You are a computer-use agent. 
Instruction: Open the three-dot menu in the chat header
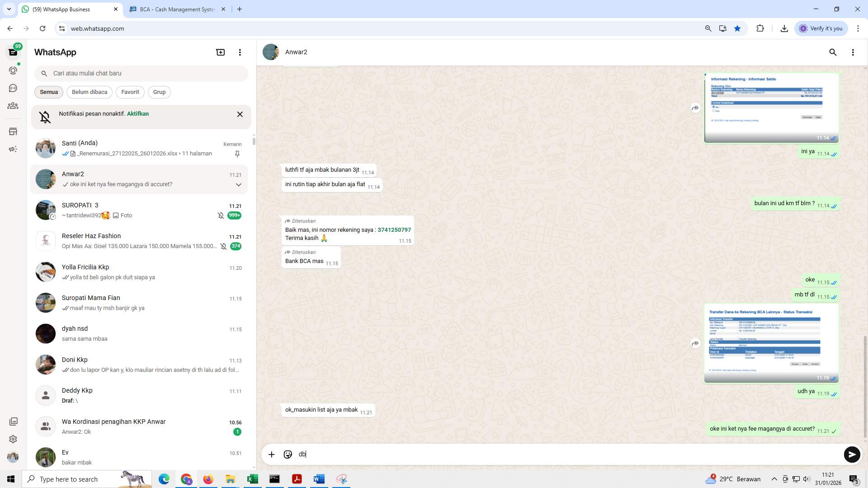853,52
